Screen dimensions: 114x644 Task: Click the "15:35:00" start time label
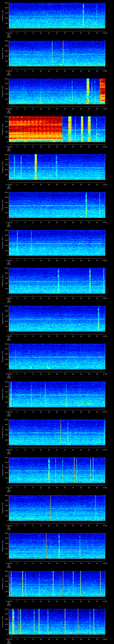9,184
